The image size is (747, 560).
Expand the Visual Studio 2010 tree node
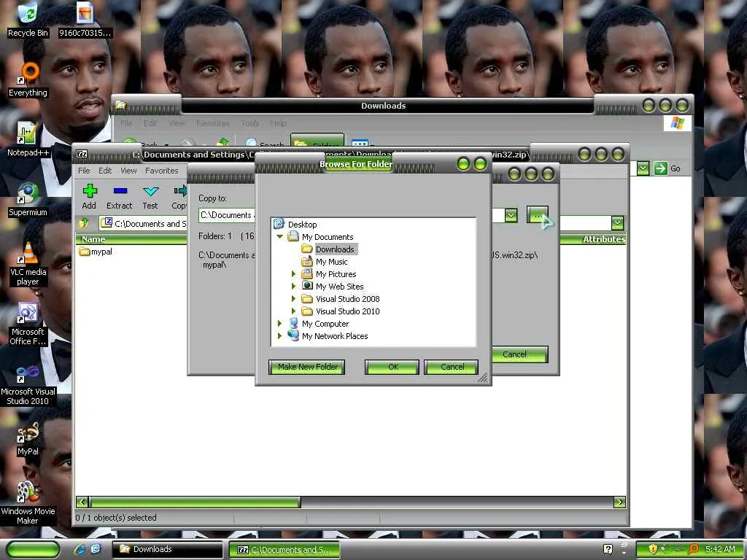[293, 311]
